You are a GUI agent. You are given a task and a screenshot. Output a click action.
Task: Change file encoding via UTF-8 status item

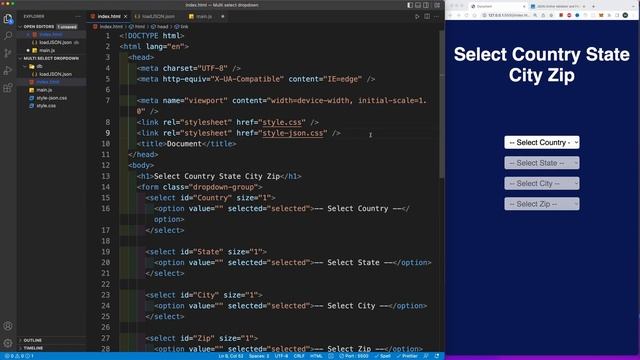tap(281, 356)
